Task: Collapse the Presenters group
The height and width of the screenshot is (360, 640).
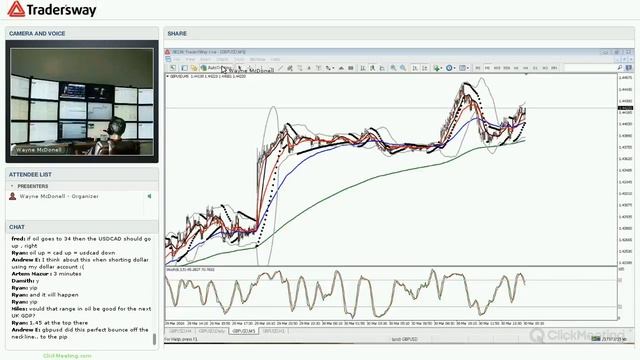Action: point(12,186)
